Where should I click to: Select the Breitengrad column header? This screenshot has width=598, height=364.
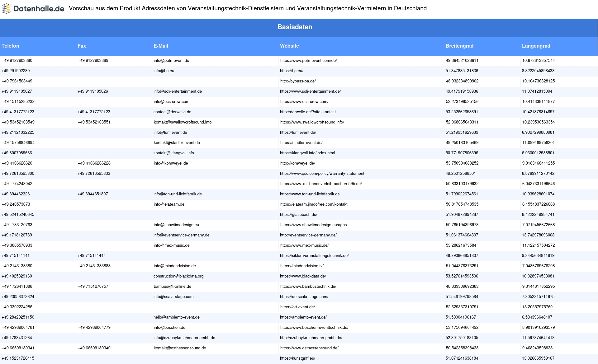pyautogui.click(x=459, y=46)
